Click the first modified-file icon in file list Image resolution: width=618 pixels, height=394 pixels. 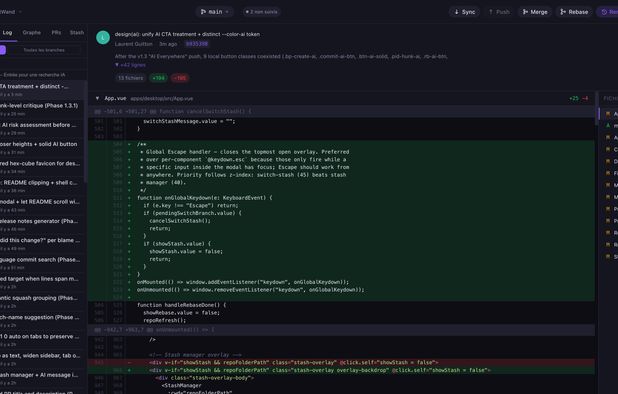pos(608,114)
